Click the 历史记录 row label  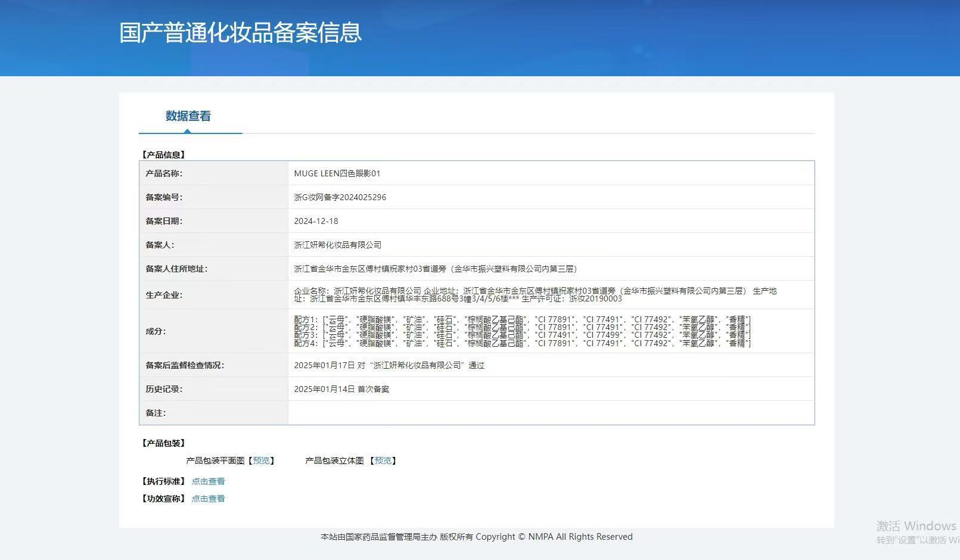coord(164,389)
